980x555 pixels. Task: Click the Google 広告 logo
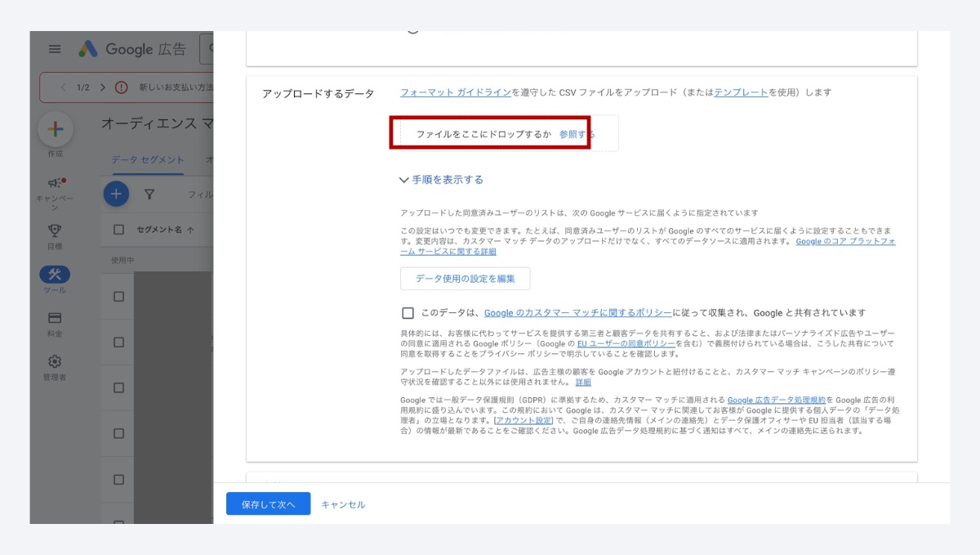pyautogui.click(x=132, y=49)
